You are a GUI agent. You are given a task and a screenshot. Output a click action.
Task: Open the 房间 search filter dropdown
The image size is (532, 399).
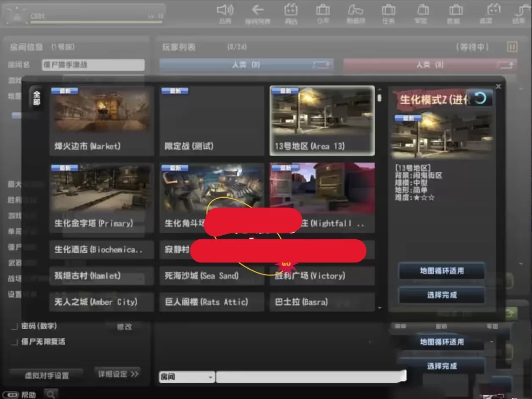coord(186,376)
